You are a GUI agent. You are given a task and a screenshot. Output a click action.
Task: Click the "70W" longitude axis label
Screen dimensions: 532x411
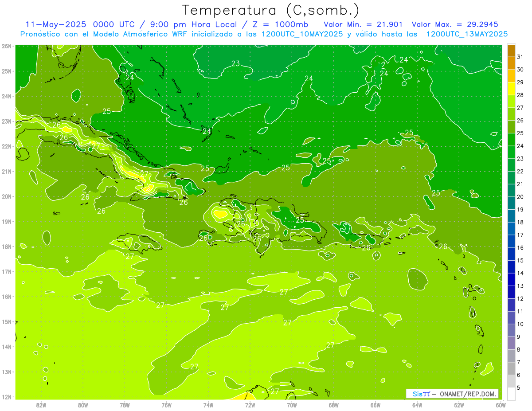pos(292,405)
